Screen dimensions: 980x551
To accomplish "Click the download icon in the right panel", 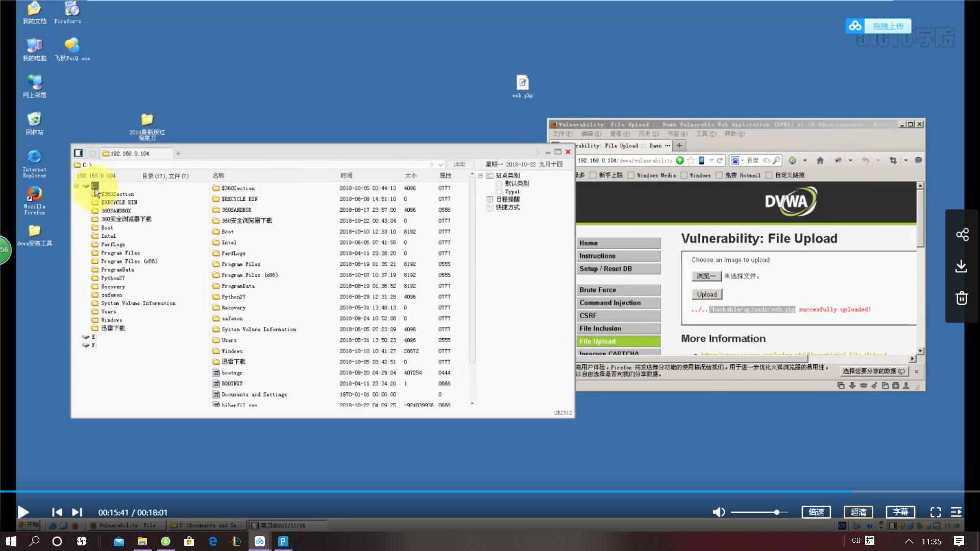I will pyautogui.click(x=962, y=266).
